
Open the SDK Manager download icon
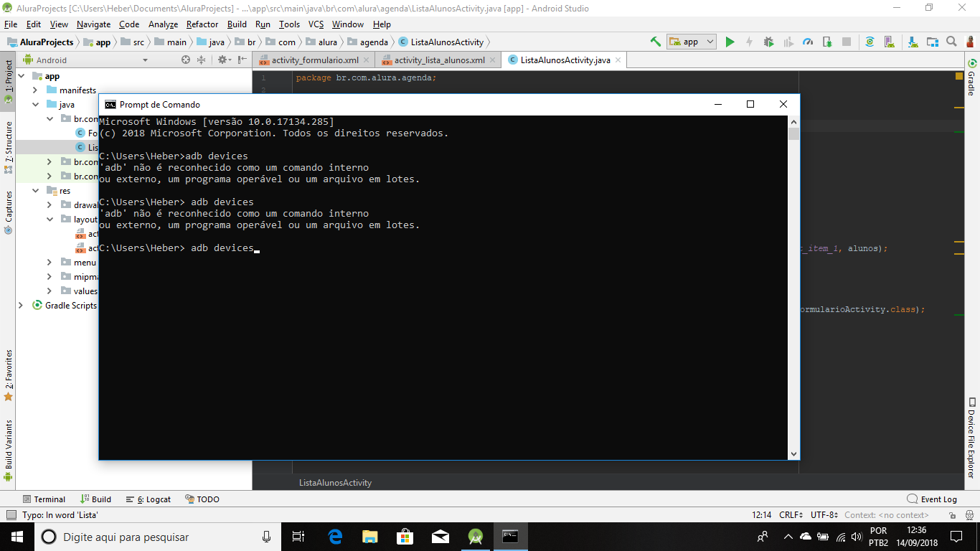pos(913,42)
